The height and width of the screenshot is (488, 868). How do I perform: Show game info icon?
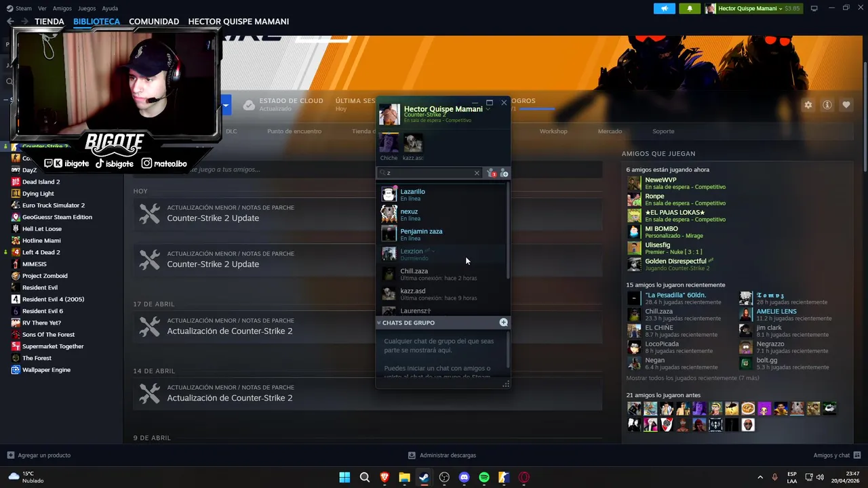pyautogui.click(x=827, y=105)
